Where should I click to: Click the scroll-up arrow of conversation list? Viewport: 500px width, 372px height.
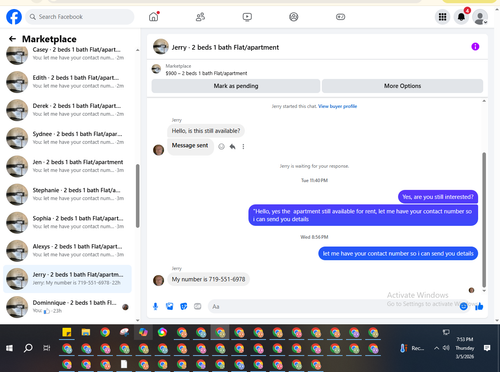tap(138, 50)
